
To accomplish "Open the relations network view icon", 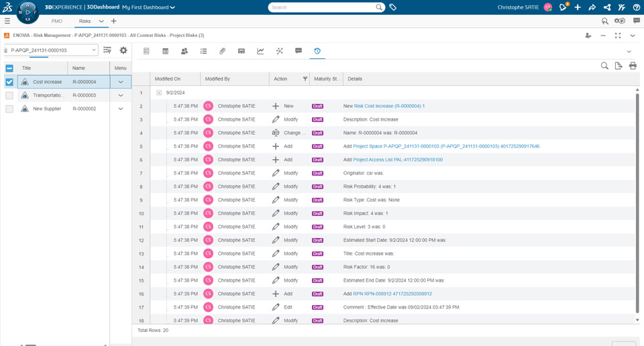I will coord(279,51).
